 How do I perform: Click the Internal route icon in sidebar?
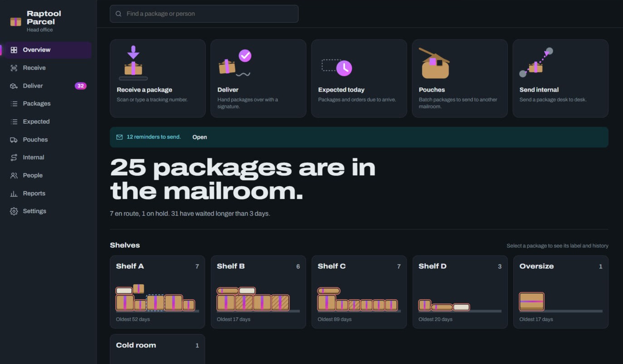(x=14, y=157)
